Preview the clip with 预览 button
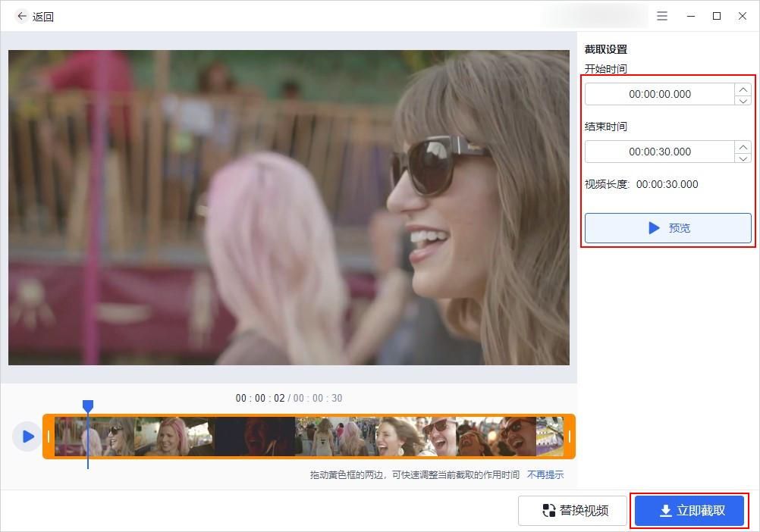Image resolution: width=760 pixels, height=532 pixels. [x=668, y=228]
